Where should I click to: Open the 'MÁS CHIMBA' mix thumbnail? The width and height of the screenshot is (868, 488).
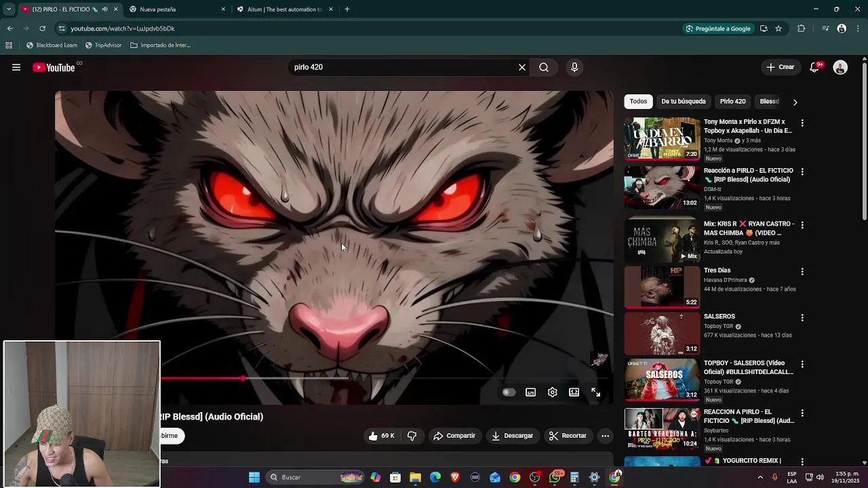pyautogui.click(x=662, y=240)
